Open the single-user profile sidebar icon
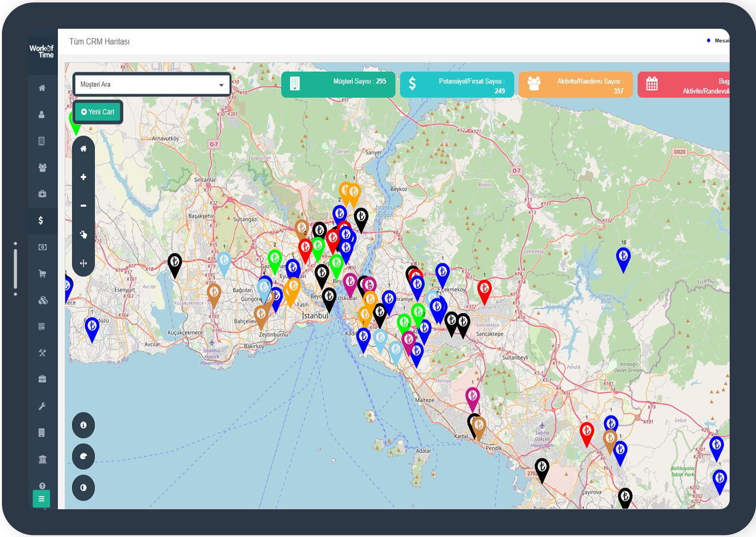The height and width of the screenshot is (537, 756). pos(42,115)
